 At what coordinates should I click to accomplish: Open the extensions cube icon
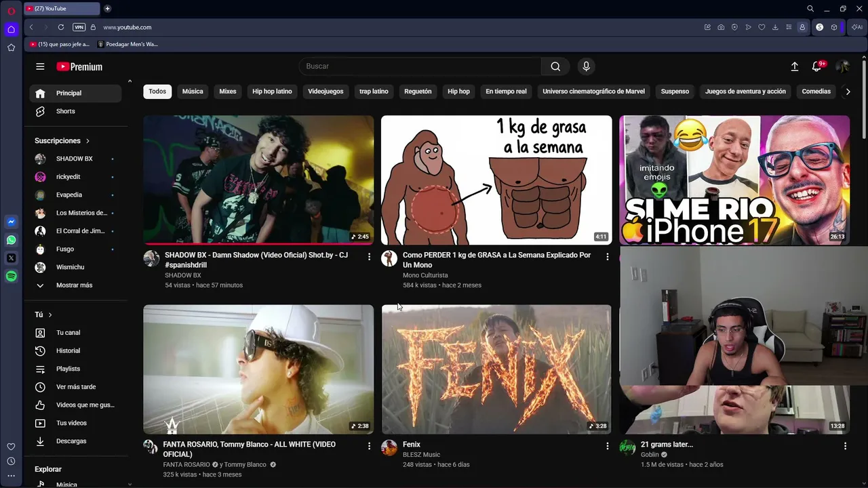834,27
